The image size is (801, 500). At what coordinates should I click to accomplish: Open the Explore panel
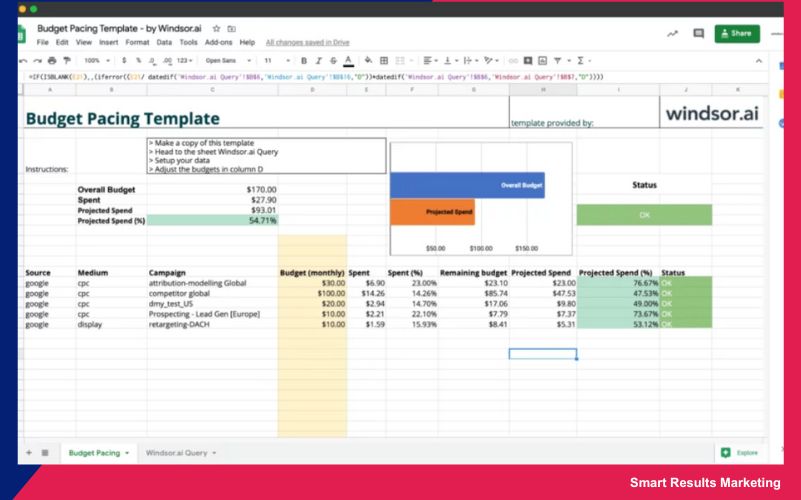(739, 453)
